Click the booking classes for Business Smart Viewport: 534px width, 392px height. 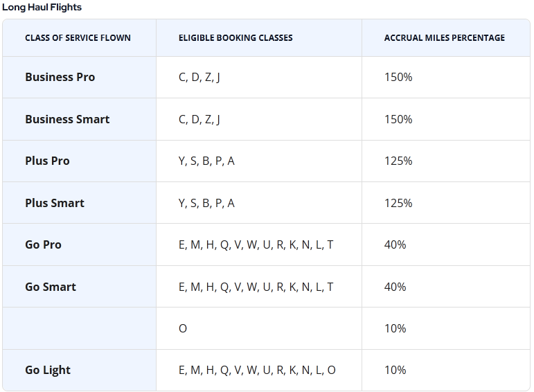pos(199,119)
